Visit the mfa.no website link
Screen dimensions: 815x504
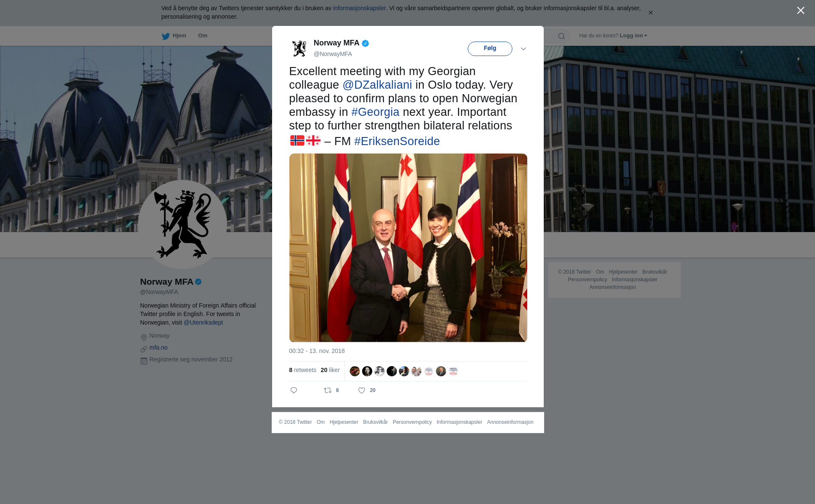[x=158, y=347]
